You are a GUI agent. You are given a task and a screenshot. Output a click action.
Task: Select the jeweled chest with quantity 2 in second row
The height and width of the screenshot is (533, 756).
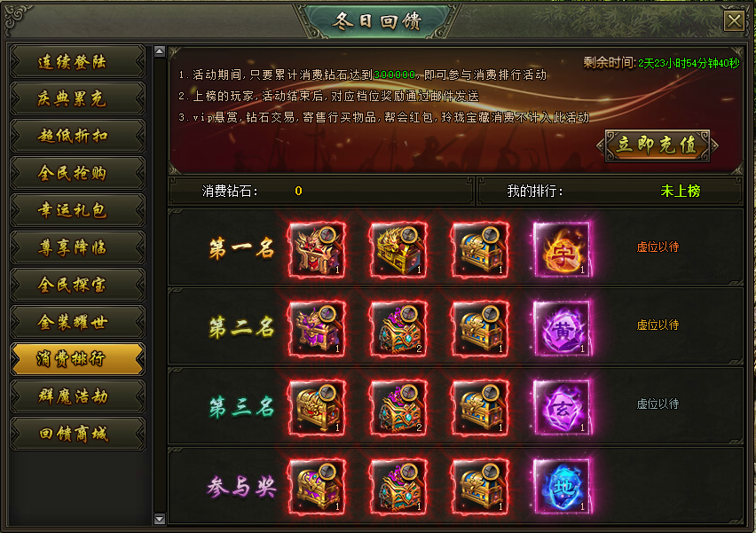(398, 329)
